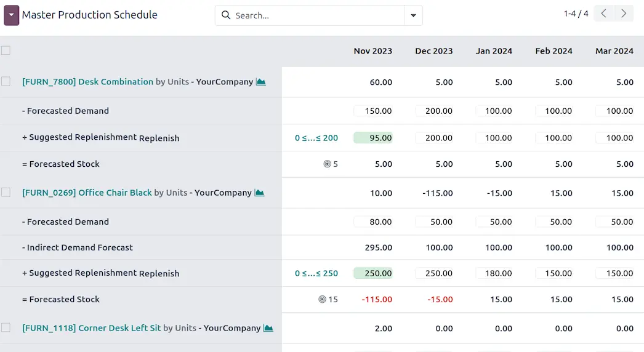Click the search magnifier icon

click(226, 15)
